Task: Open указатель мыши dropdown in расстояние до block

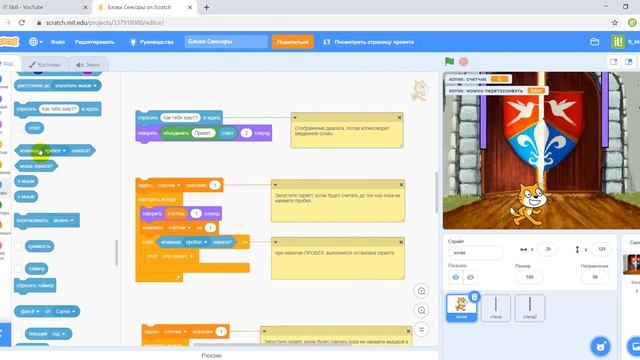Action: click(x=75, y=86)
